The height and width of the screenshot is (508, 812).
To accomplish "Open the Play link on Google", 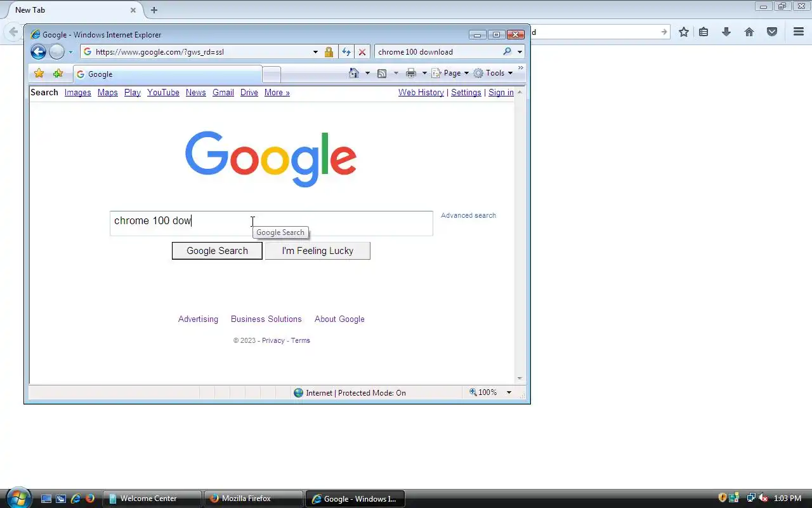I will 132,92.
